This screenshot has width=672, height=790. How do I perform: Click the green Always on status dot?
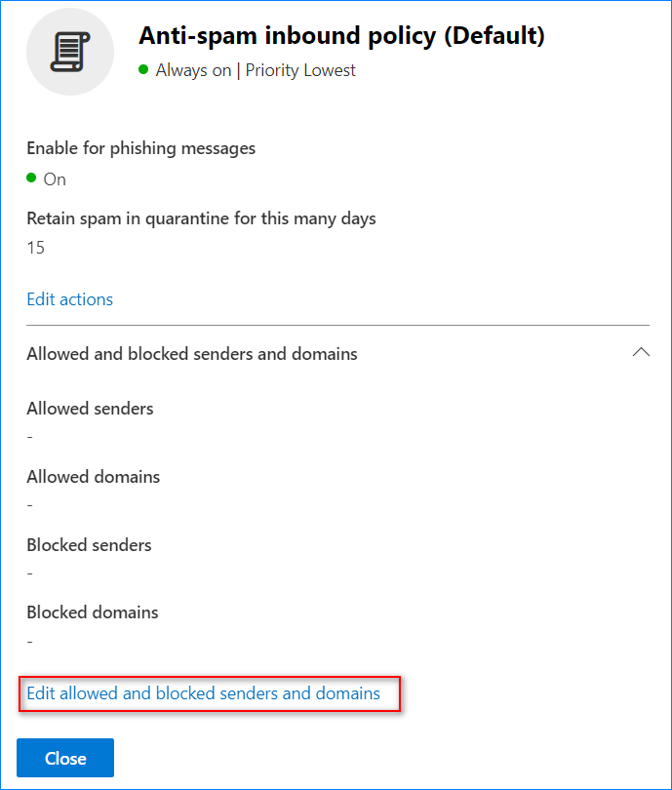click(143, 69)
